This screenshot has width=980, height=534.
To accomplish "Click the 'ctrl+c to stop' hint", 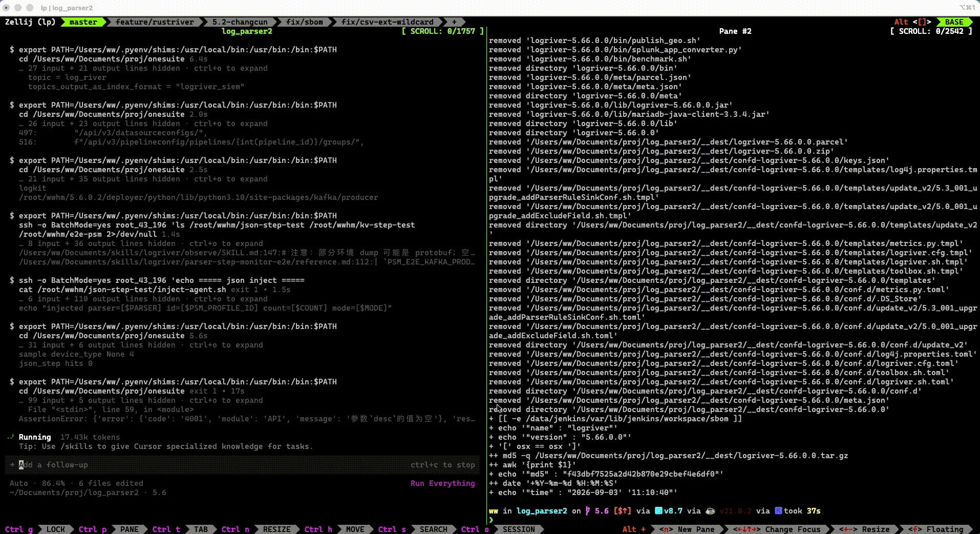I will click(x=442, y=465).
